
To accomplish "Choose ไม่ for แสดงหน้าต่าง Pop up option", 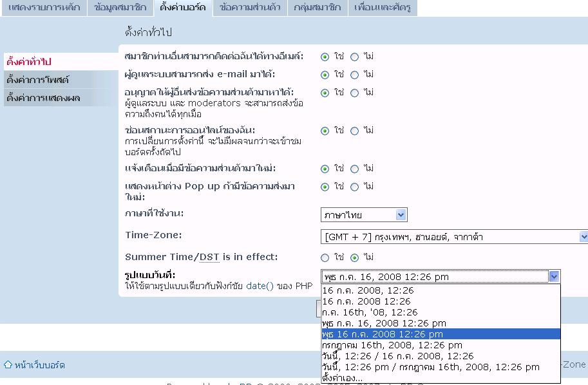I will point(355,187).
